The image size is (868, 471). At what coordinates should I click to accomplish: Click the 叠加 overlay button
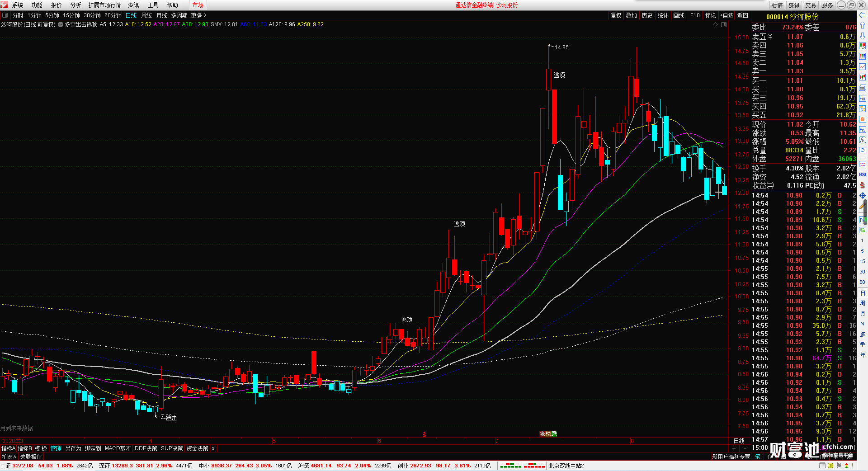632,15
